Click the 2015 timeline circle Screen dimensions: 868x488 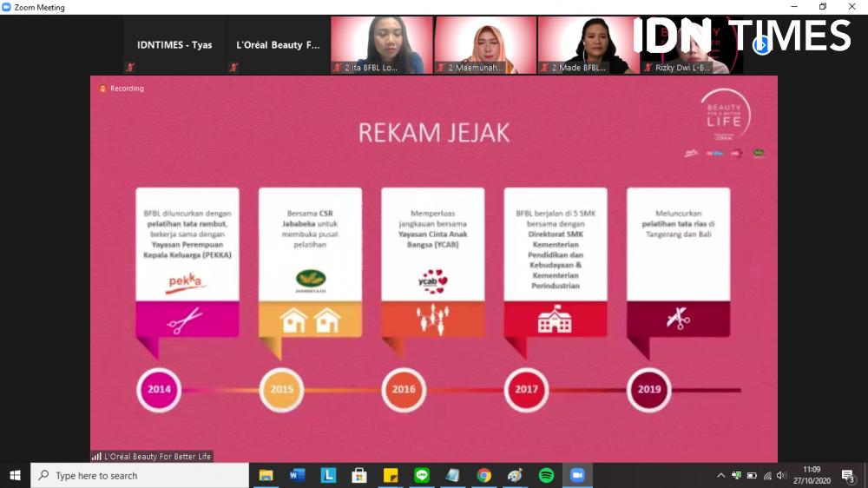pyautogui.click(x=282, y=389)
